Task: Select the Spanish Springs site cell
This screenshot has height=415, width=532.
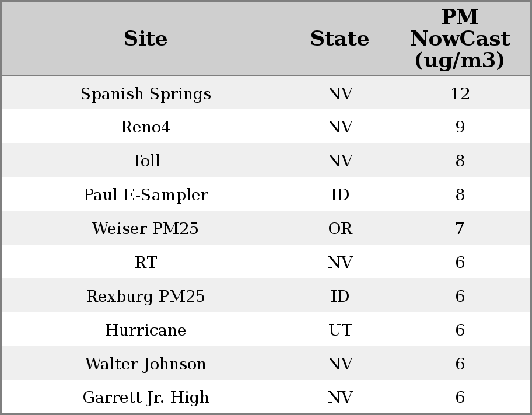Action: click(x=145, y=94)
